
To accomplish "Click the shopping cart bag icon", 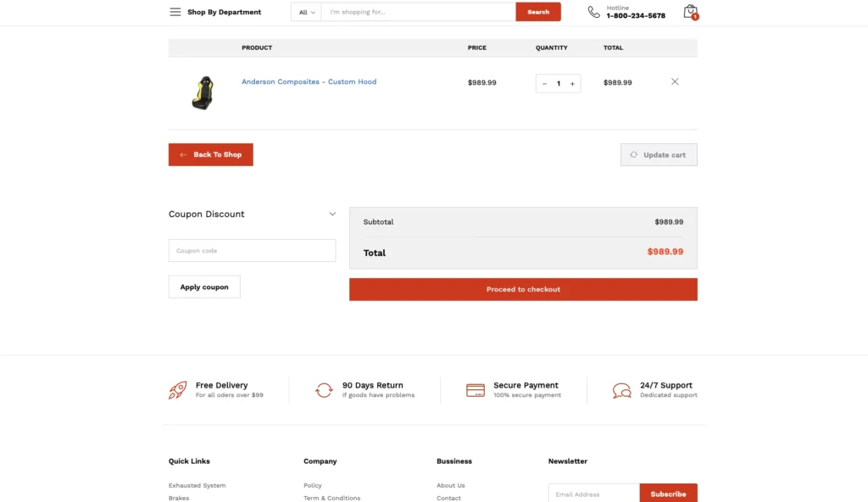I will tap(690, 12).
